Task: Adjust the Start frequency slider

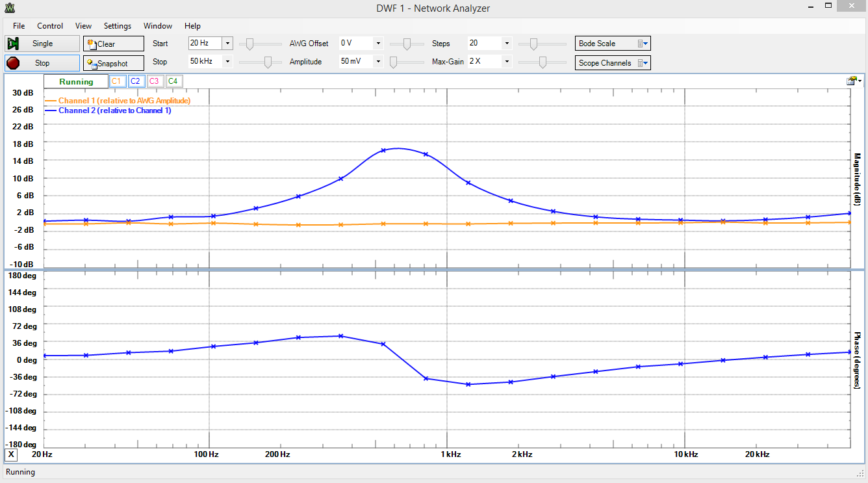Action: 249,44
